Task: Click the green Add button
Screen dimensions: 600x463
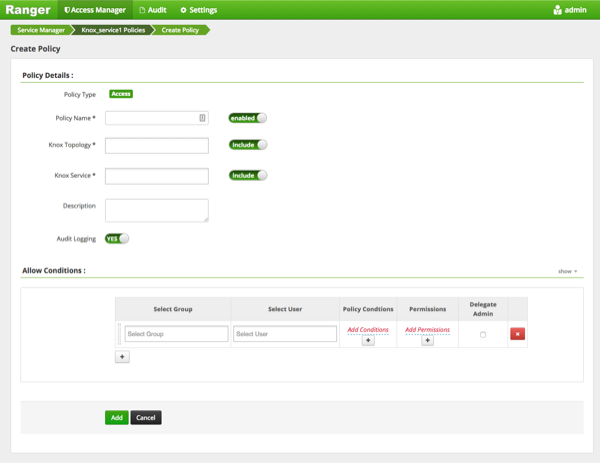Action: click(116, 417)
